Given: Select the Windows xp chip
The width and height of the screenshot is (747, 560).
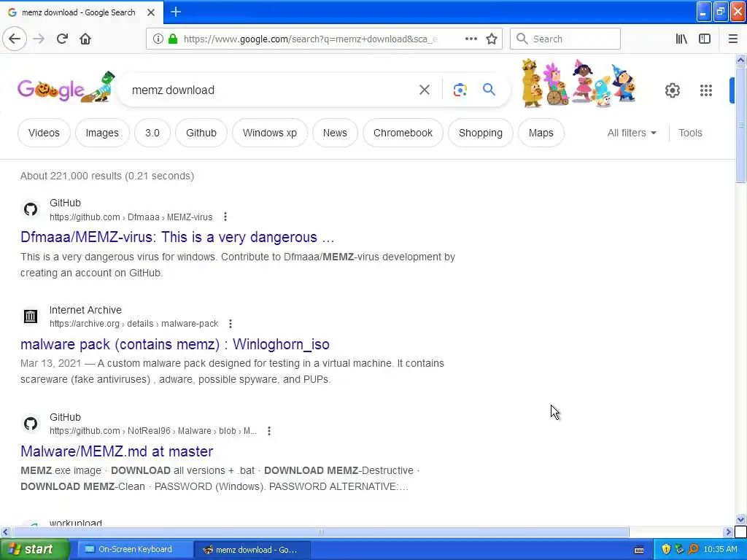Looking at the screenshot, I should click(x=270, y=133).
